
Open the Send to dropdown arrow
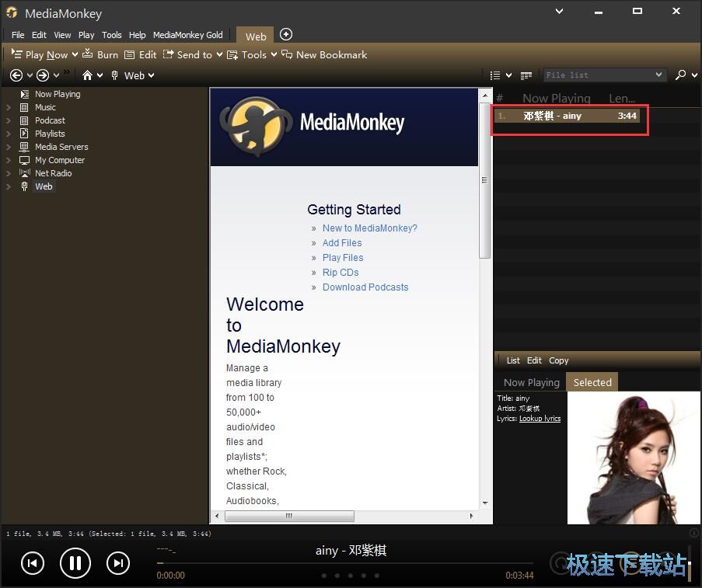click(219, 54)
